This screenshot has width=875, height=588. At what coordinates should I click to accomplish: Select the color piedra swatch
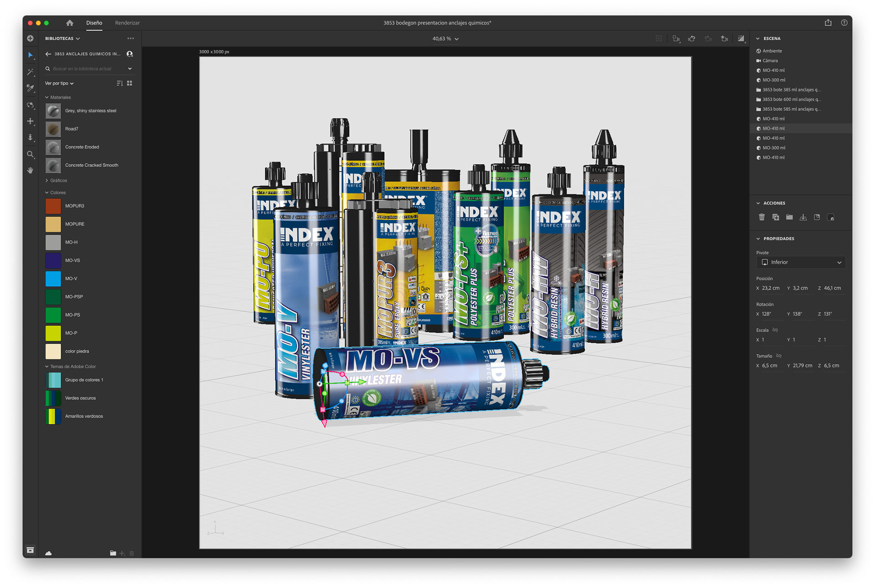pyautogui.click(x=53, y=351)
